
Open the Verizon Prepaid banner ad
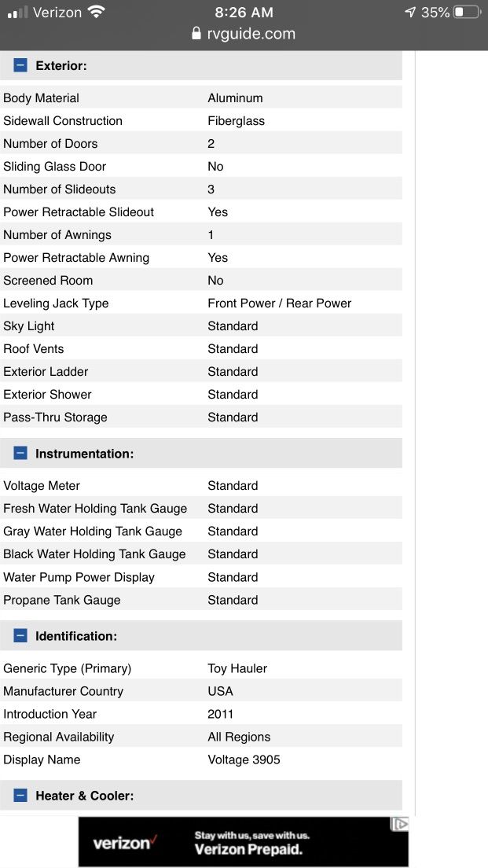[x=244, y=842]
